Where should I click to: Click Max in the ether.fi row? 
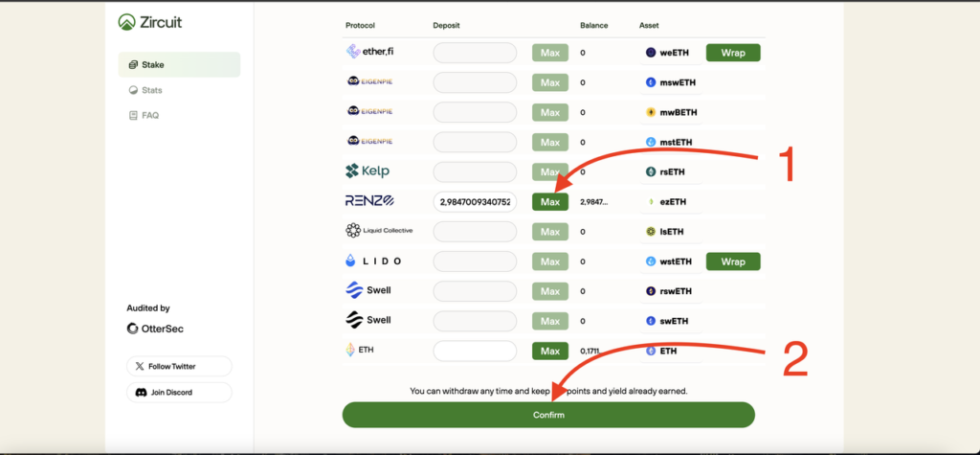[550, 53]
